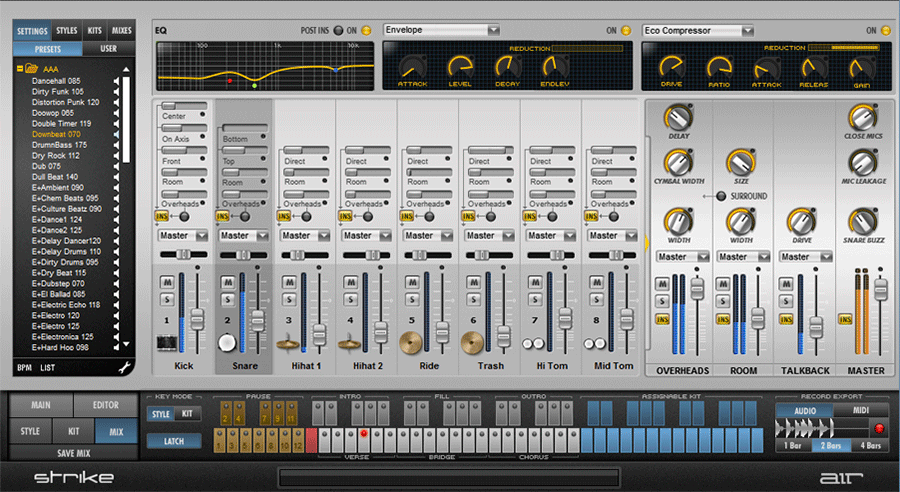This screenshot has width=900, height=492.
Task: Switch to the Kits tab
Action: [x=94, y=31]
